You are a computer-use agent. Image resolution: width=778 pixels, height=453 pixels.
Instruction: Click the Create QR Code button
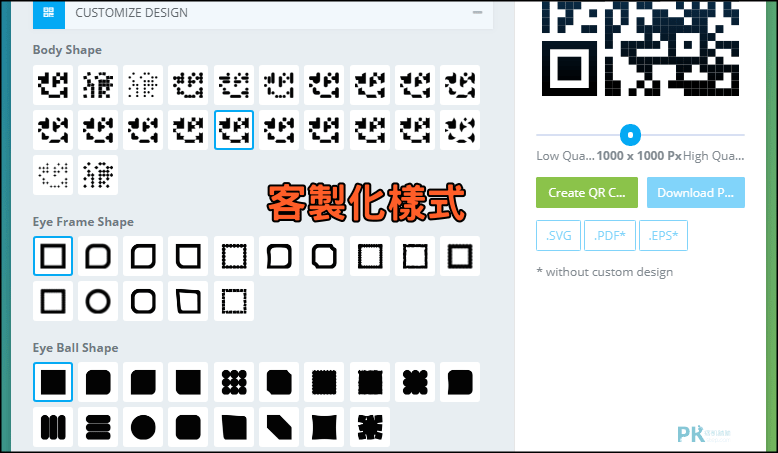tap(586, 193)
